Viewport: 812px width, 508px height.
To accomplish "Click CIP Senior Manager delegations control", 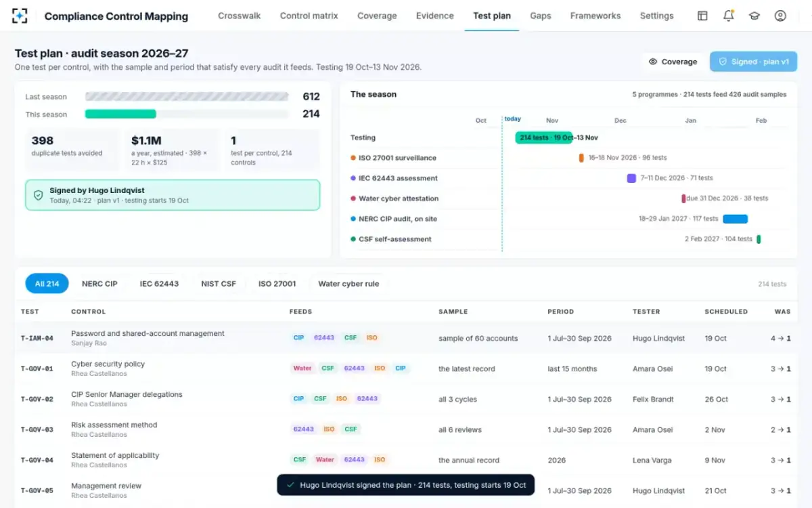I will click(x=127, y=394).
